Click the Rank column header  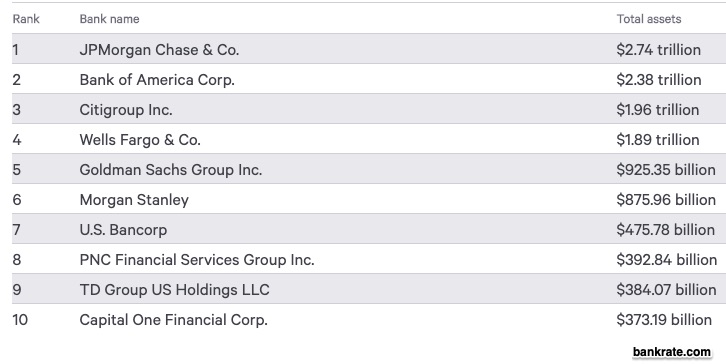coord(26,19)
